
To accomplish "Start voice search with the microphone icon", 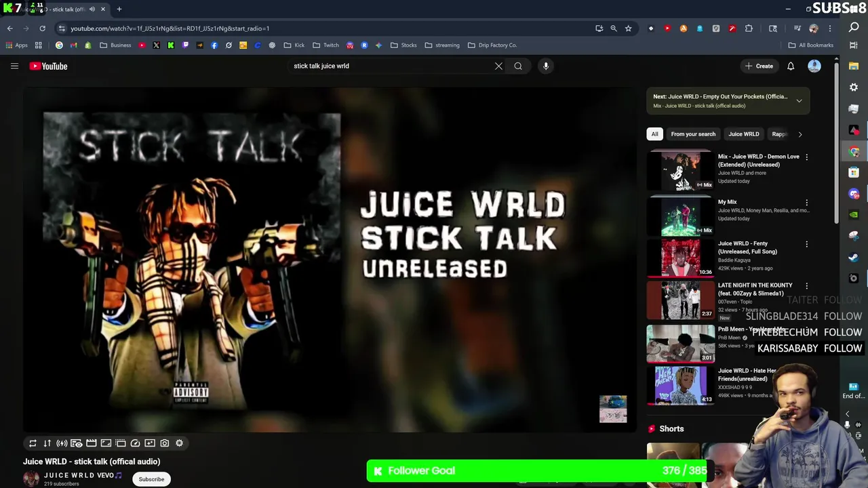I will 546,66.
